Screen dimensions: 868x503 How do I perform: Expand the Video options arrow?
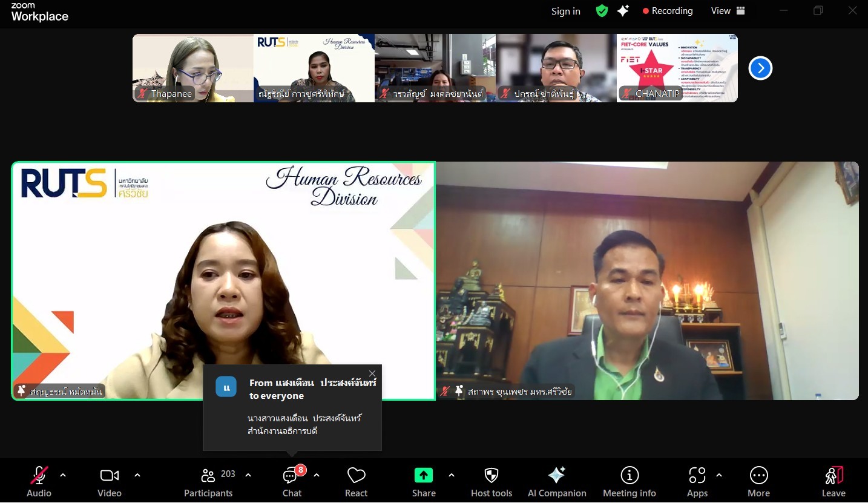click(137, 475)
